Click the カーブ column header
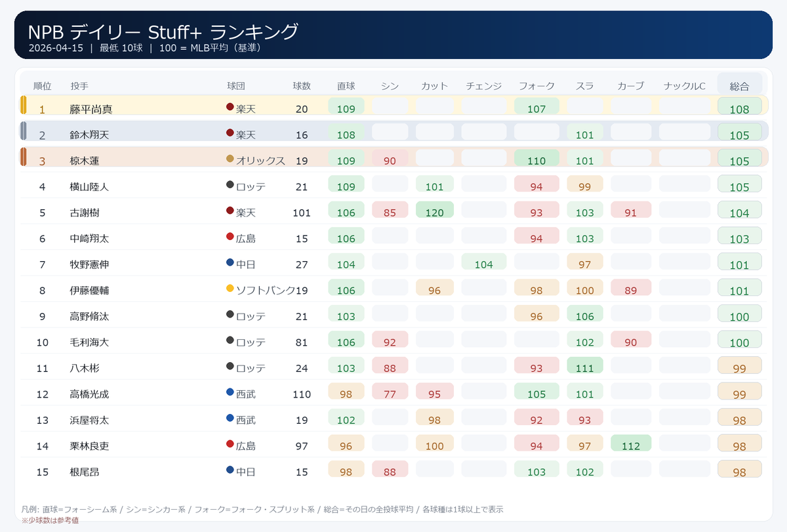Screen dimensions: 787x532 [x=631, y=86]
